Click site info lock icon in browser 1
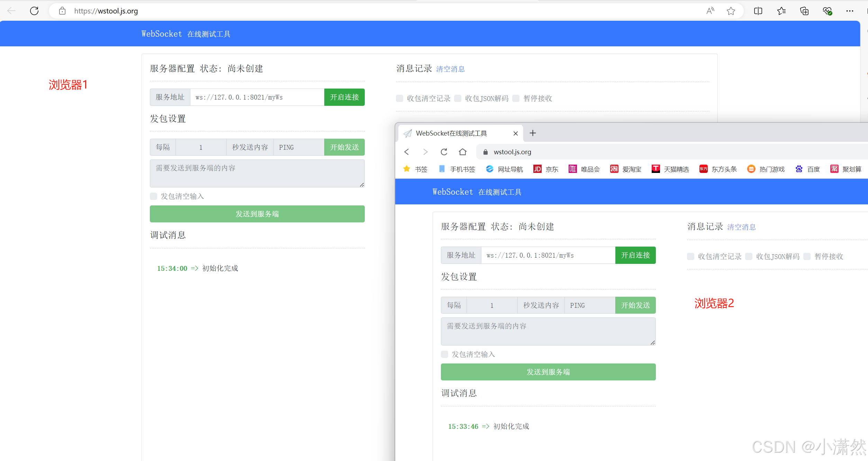 click(x=62, y=11)
